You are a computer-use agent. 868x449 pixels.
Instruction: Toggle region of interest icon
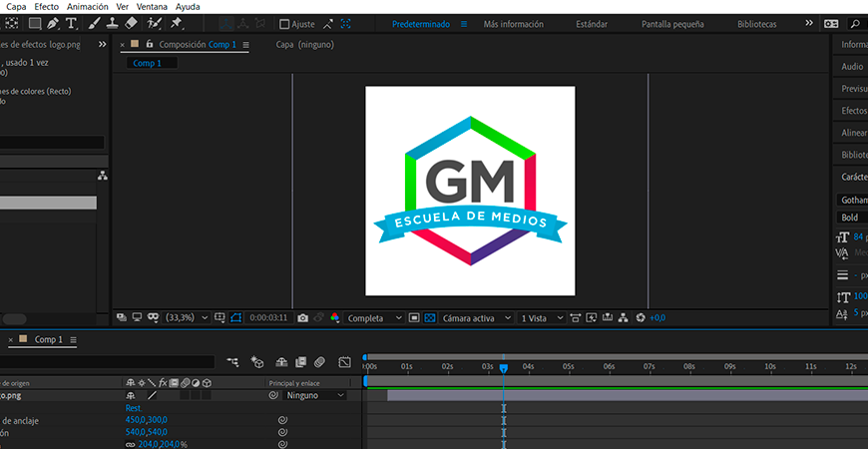click(414, 317)
